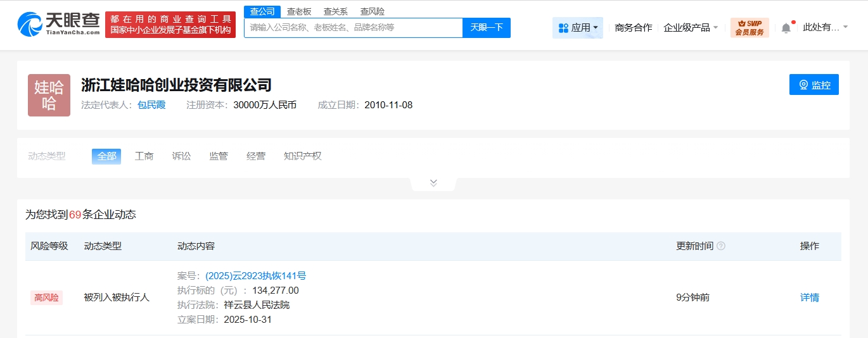Open the user account dropdown 此处有…

825,27
